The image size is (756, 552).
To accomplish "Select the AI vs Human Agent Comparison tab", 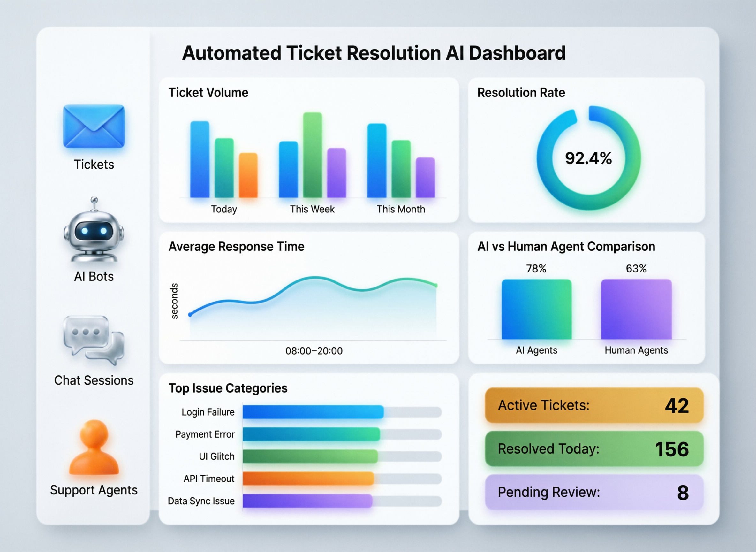I will [566, 247].
